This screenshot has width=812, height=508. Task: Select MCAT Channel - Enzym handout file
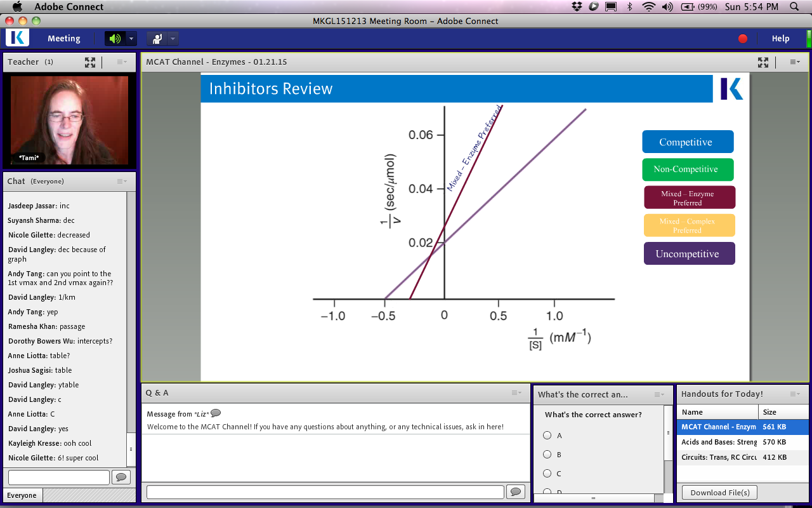743,427
